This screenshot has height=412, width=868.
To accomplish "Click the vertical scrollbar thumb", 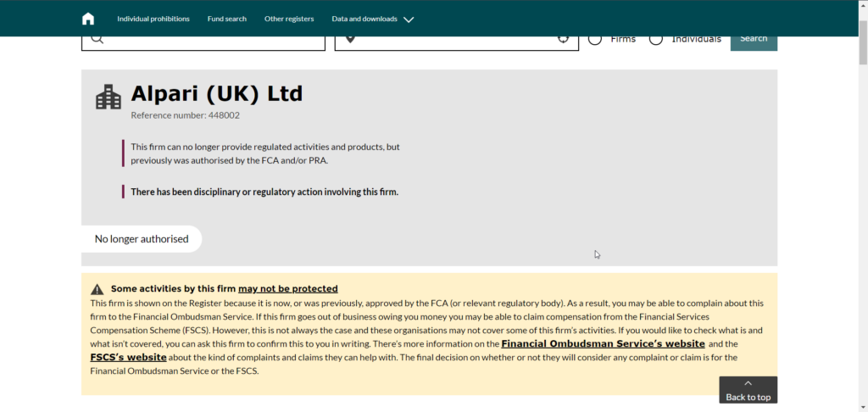I will coord(863,42).
